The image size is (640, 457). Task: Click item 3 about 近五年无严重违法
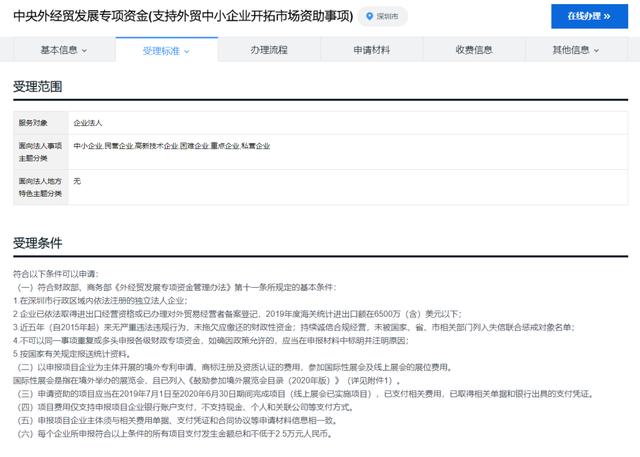[x=294, y=327]
